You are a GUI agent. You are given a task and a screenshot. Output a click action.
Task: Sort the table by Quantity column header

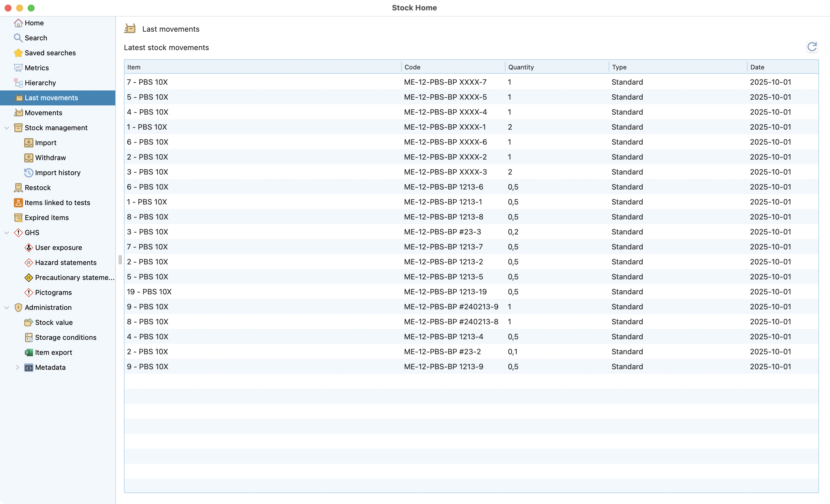click(521, 67)
